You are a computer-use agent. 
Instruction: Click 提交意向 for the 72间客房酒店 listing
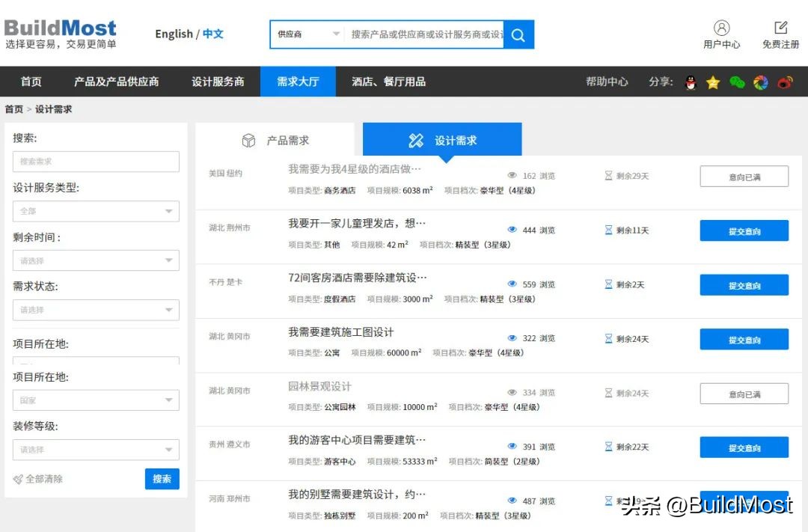pos(744,284)
